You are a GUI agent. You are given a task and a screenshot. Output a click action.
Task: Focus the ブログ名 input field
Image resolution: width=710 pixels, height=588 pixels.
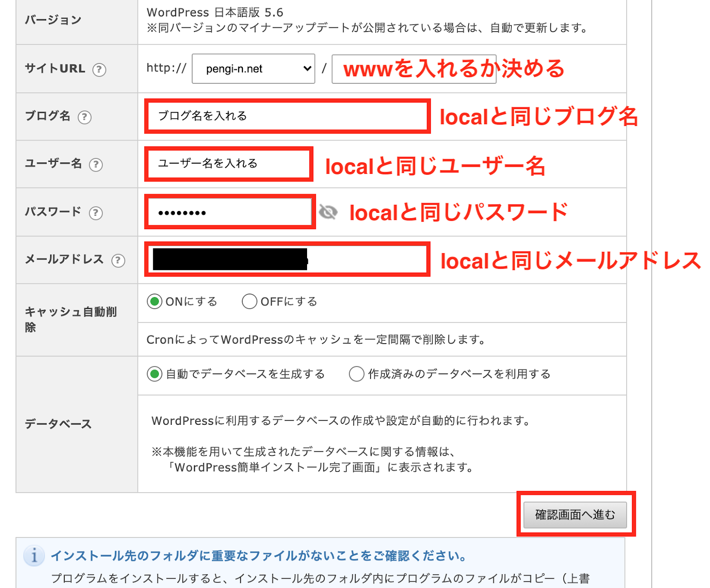287,116
